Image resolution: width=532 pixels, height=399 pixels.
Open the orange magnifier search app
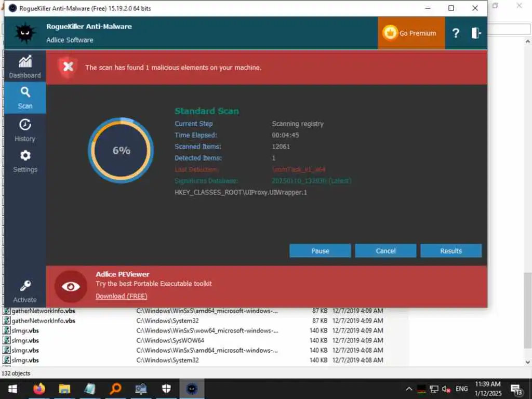(x=115, y=389)
